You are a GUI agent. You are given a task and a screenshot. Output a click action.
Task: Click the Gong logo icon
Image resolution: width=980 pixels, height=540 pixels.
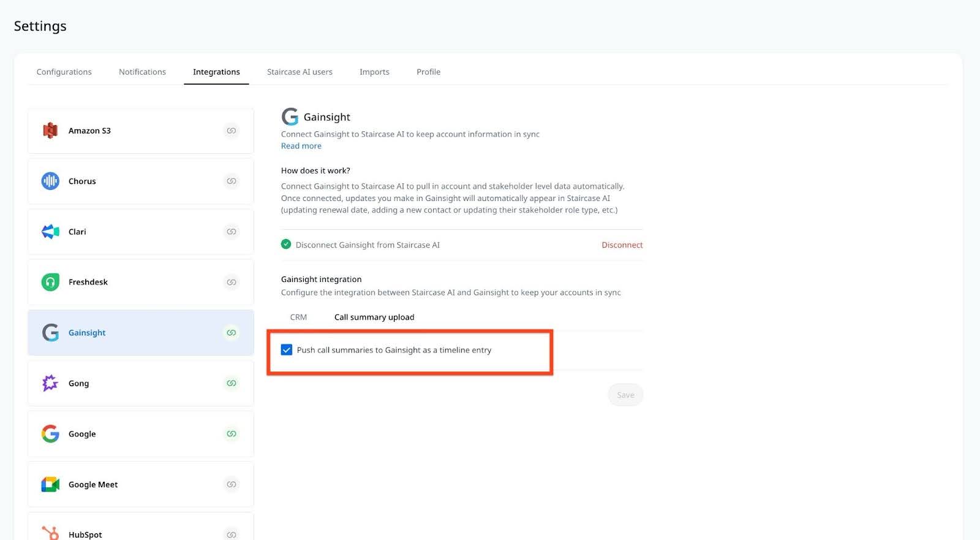point(50,383)
